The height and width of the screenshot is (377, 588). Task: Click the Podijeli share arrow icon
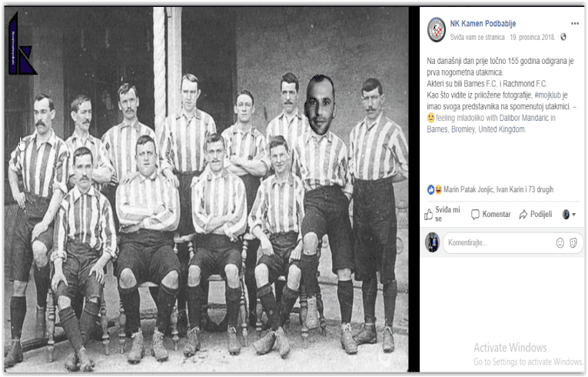(x=523, y=215)
